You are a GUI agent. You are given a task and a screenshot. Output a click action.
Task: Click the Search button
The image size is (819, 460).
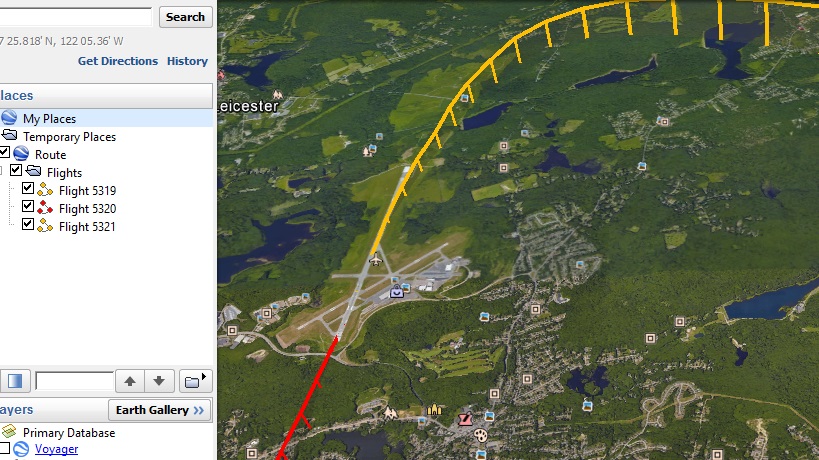(x=185, y=17)
